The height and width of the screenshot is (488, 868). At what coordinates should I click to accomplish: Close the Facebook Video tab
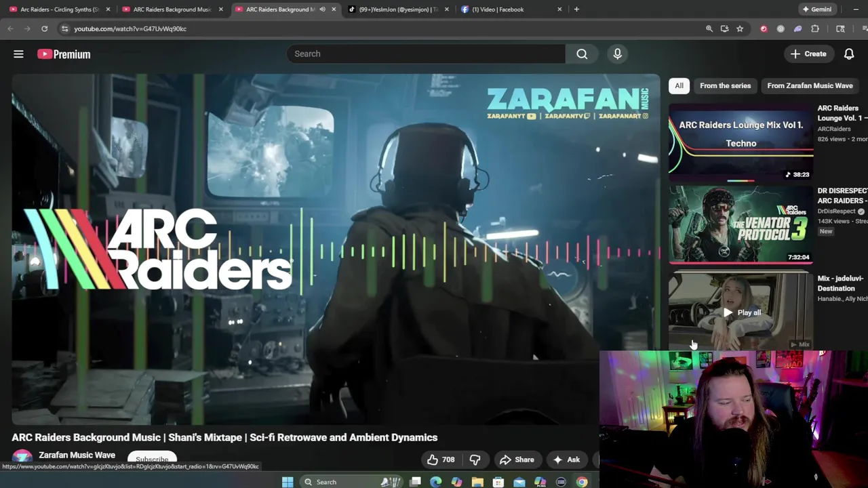tap(559, 9)
